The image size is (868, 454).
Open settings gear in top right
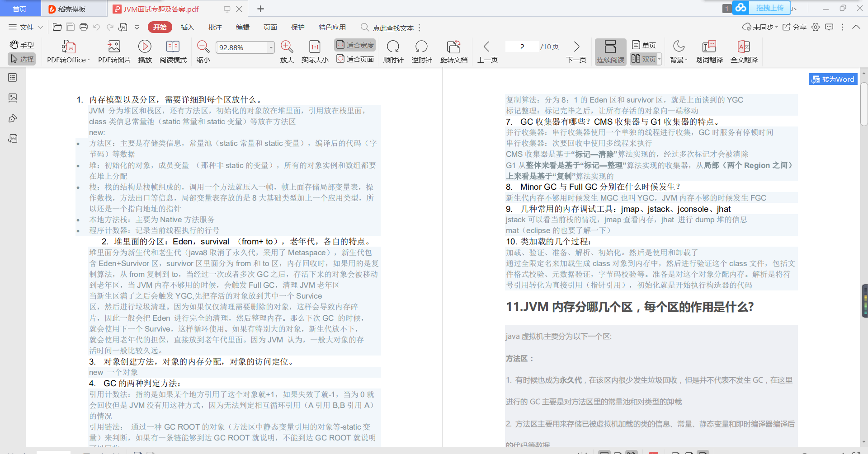coord(816,27)
